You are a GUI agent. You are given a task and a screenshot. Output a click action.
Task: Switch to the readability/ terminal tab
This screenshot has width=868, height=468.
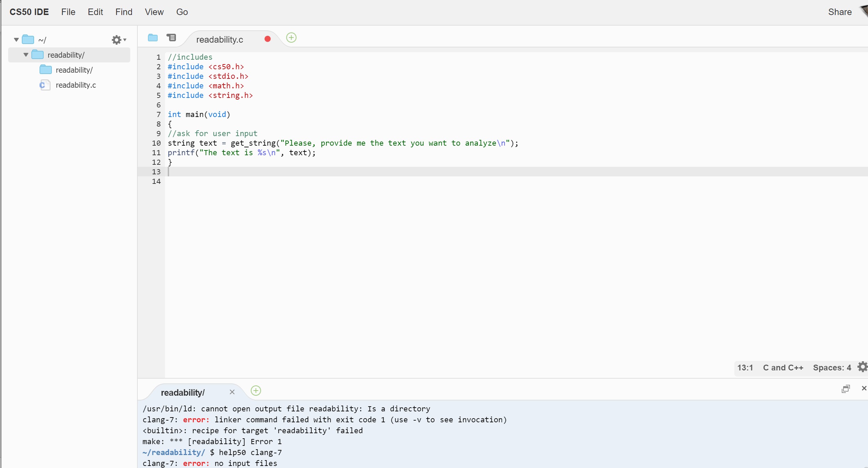point(183,393)
